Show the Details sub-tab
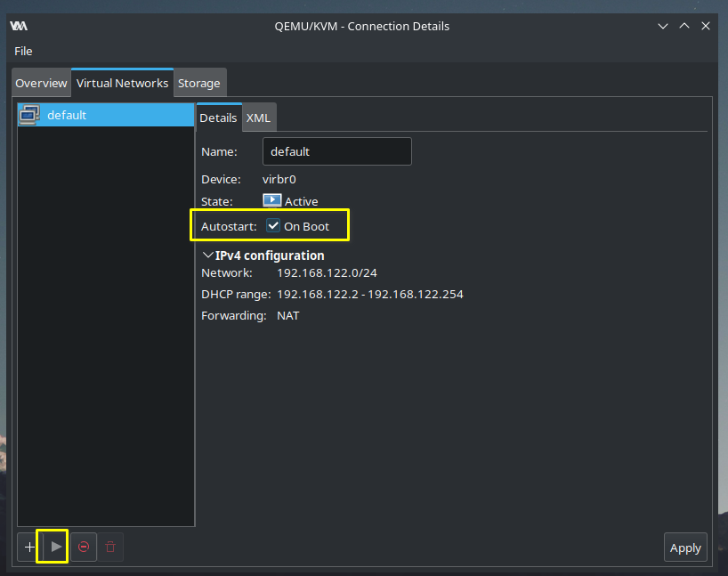Viewport: 728px width, 576px height. tap(218, 118)
